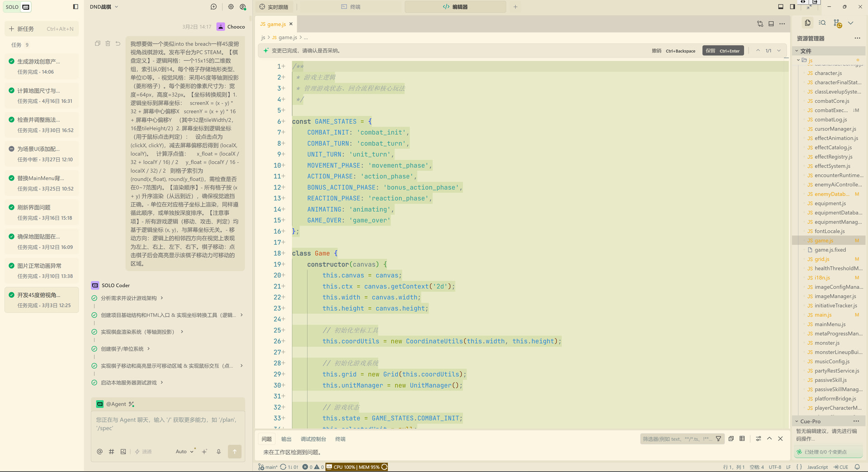Expand step 启动本地服务器测试游戏
The width and height of the screenshot is (868, 472).
(x=132, y=382)
